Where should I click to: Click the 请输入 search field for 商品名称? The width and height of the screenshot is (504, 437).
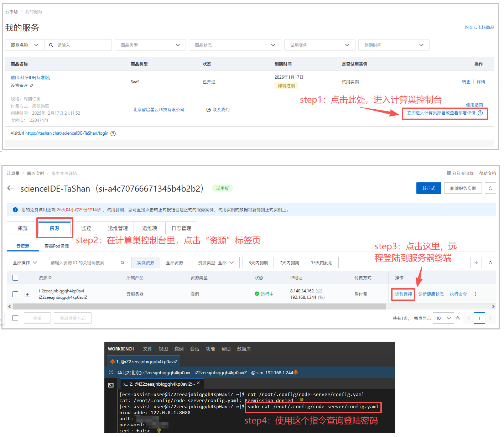(x=82, y=45)
